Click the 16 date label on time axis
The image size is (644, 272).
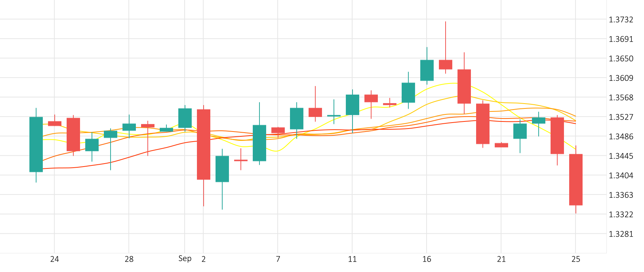pos(427,259)
